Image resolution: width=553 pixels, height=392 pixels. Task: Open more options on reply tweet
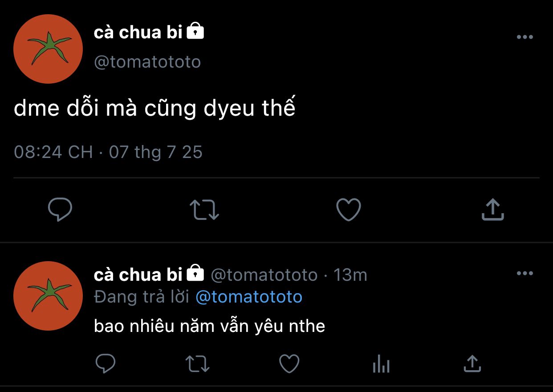[x=525, y=273]
